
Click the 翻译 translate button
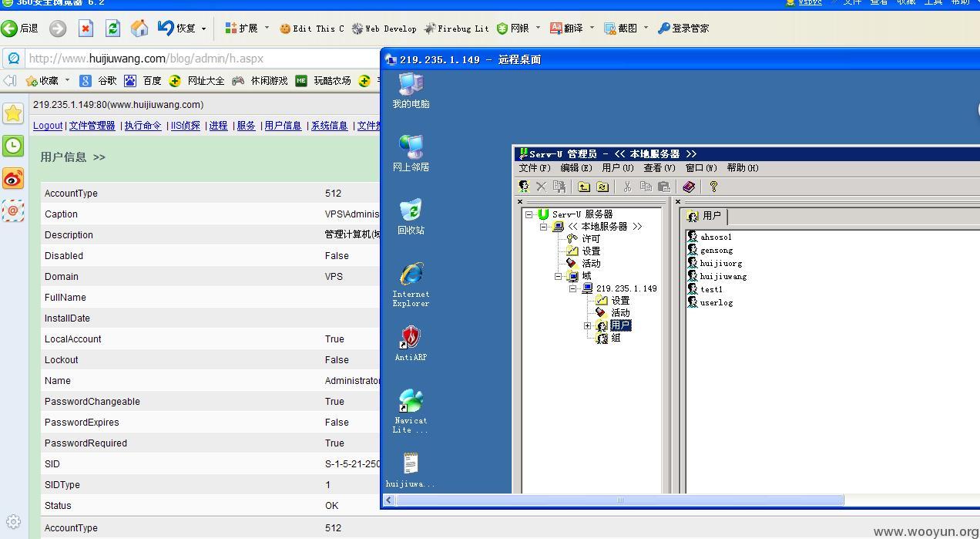click(566, 29)
